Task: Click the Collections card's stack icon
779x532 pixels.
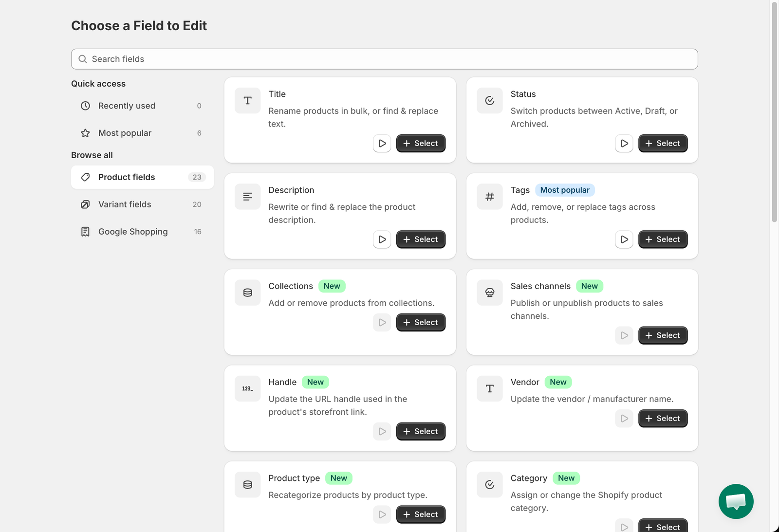Action: click(248, 293)
